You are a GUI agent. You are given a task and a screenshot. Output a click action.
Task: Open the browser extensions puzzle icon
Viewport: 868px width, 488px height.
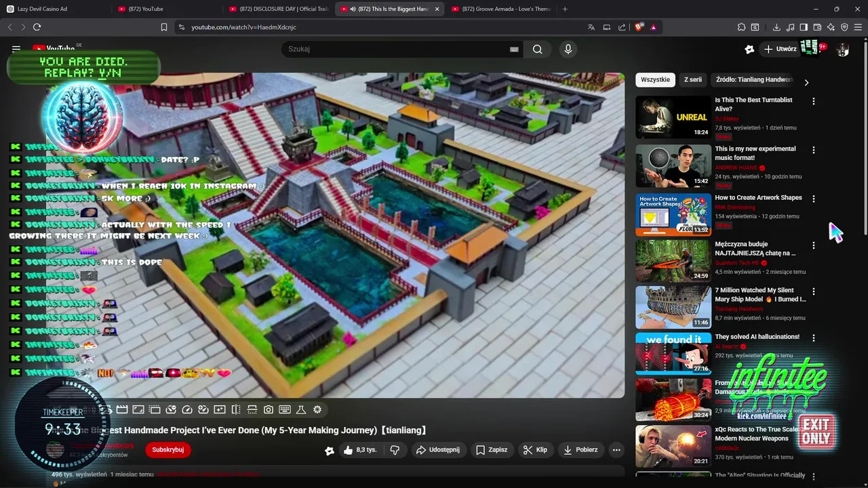coord(741,27)
